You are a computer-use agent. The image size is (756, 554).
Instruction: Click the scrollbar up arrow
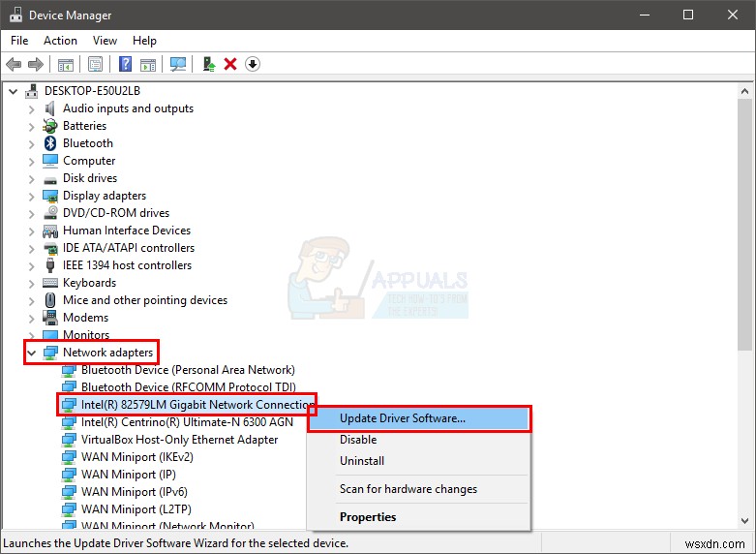coord(744,91)
